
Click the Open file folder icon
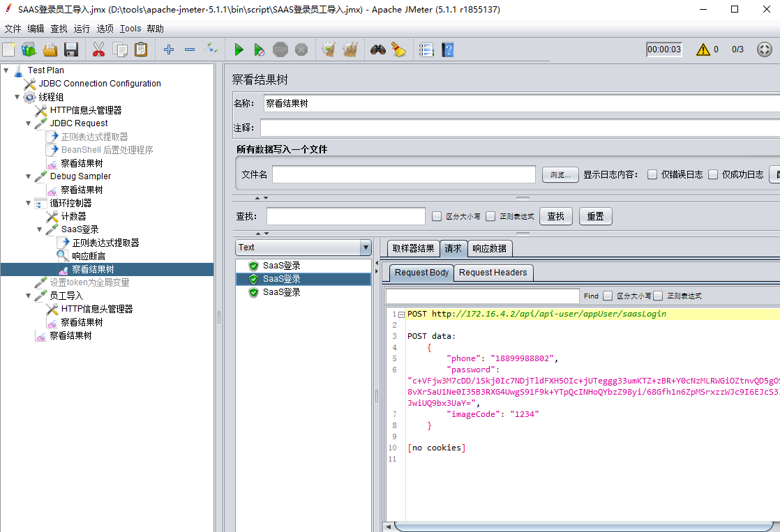pos(50,50)
